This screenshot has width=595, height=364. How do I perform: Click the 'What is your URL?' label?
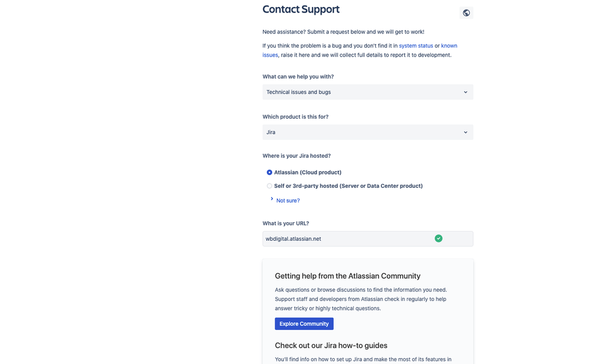[286, 223]
